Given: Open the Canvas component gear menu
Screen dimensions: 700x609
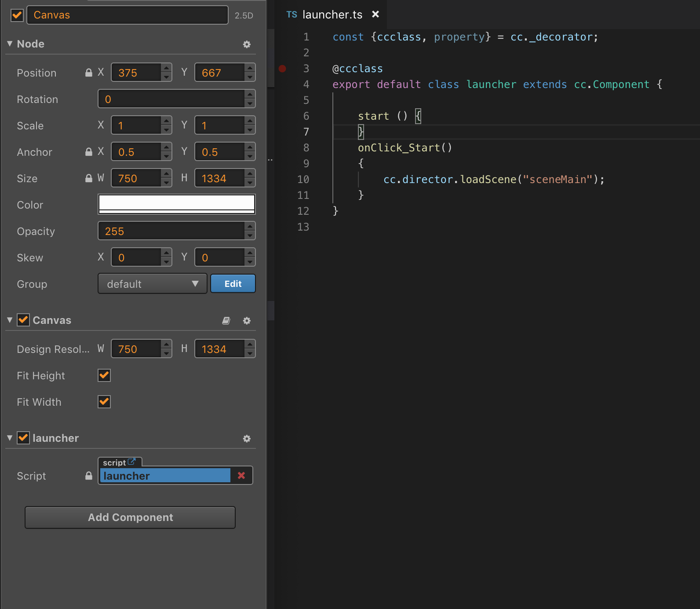Looking at the screenshot, I should click(x=247, y=321).
